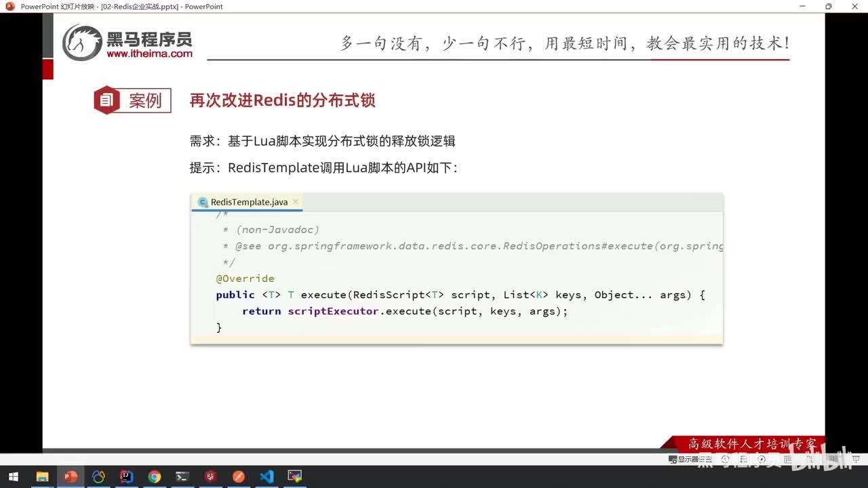
Task: Advance to the next slide via status bar arrow
Action: (x=762, y=460)
